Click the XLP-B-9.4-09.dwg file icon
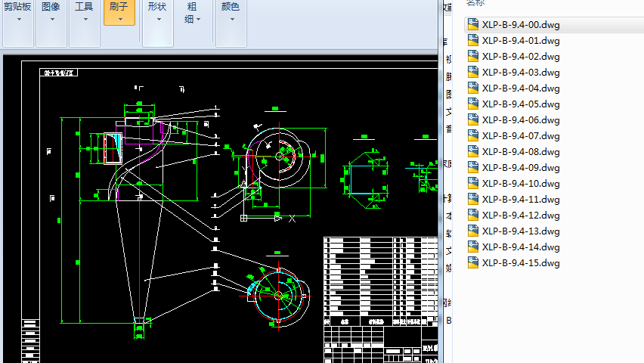The width and height of the screenshot is (644, 363). coord(473,168)
